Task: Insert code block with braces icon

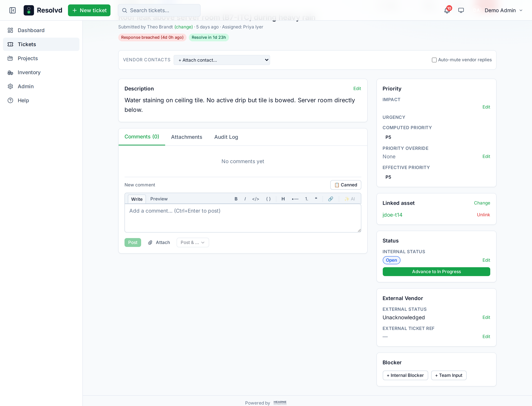Action: (x=268, y=199)
